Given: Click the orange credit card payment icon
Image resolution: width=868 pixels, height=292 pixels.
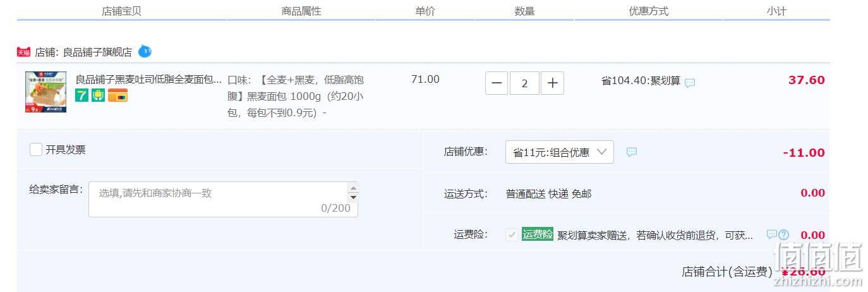Looking at the screenshot, I should pos(118,95).
